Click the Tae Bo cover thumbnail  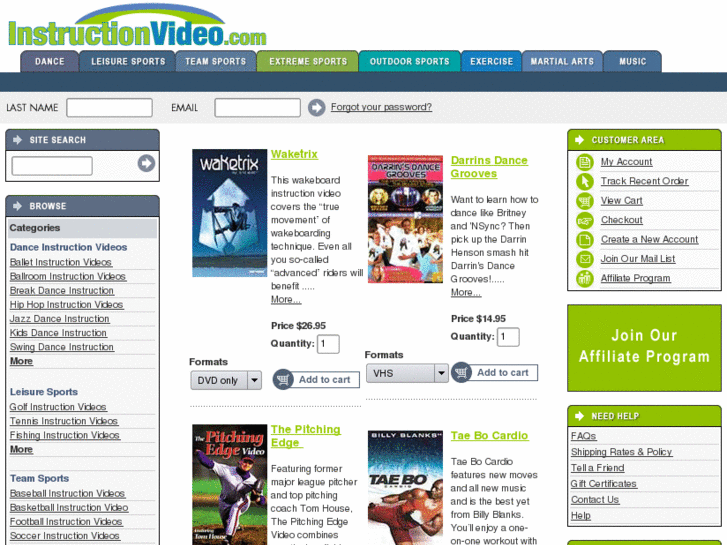pyautogui.click(x=405, y=487)
